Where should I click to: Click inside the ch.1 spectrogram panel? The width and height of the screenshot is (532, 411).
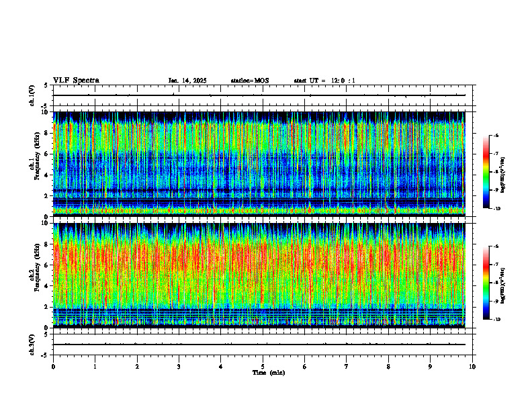point(259,164)
